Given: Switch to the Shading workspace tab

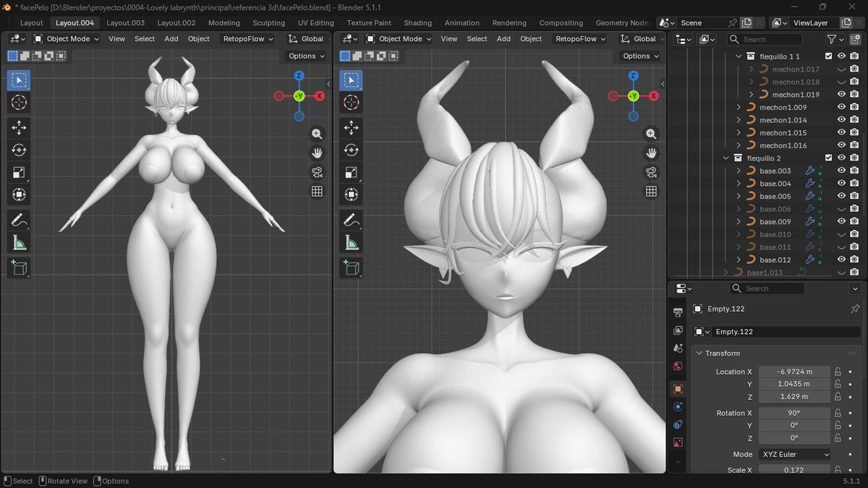Looking at the screenshot, I should click(417, 22).
